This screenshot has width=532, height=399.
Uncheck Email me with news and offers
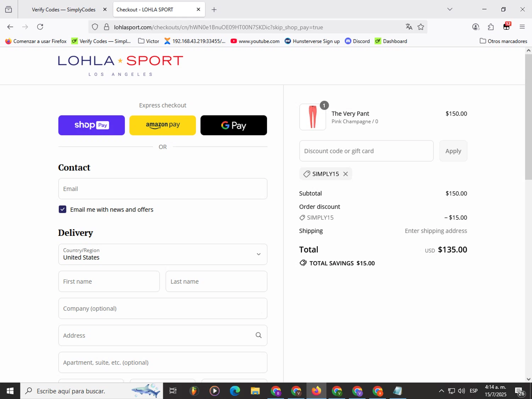62,209
